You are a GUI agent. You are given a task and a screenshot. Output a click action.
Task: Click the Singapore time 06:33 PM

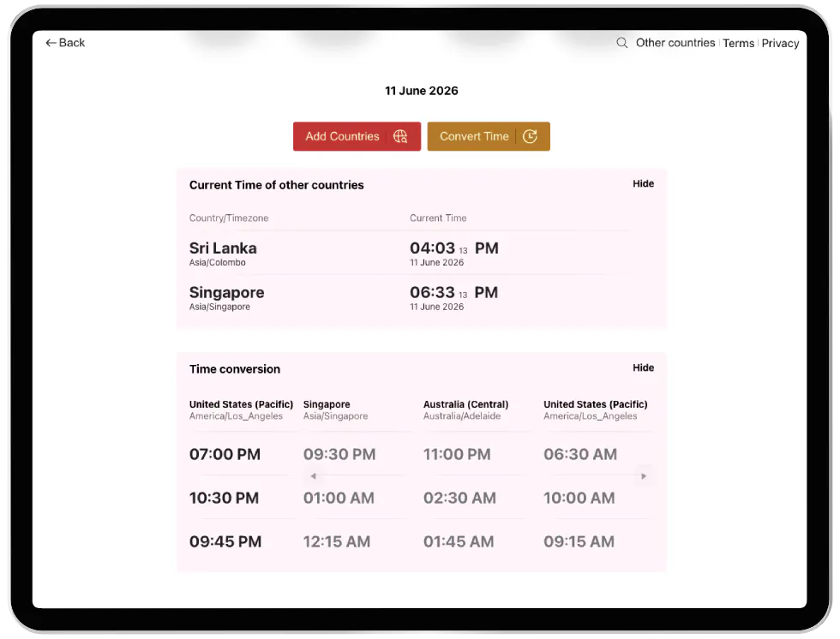[x=453, y=293]
